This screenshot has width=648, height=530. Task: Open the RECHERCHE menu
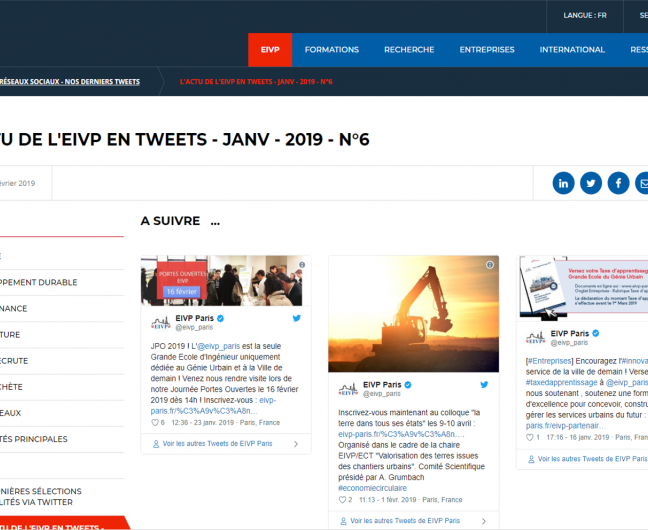tap(409, 50)
